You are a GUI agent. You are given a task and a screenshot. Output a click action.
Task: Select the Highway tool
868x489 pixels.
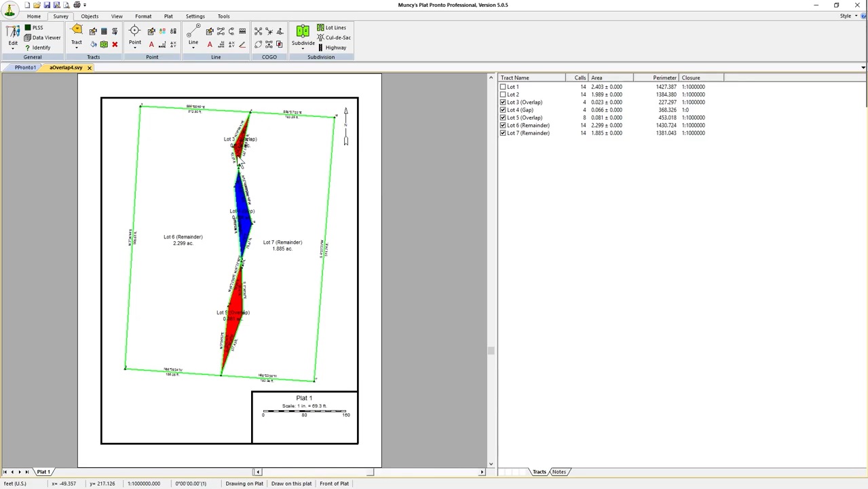pyautogui.click(x=332, y=48)
